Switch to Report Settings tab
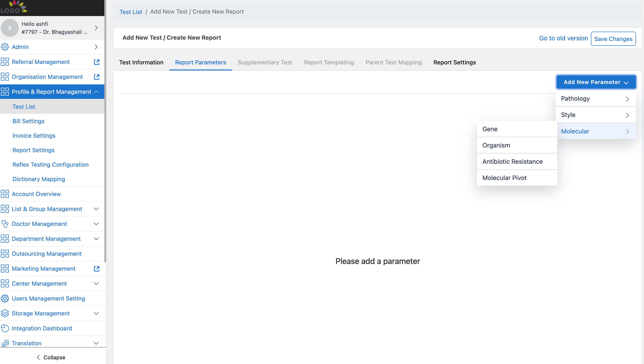Screen dimensions: 644x364 tap(454, 62)
